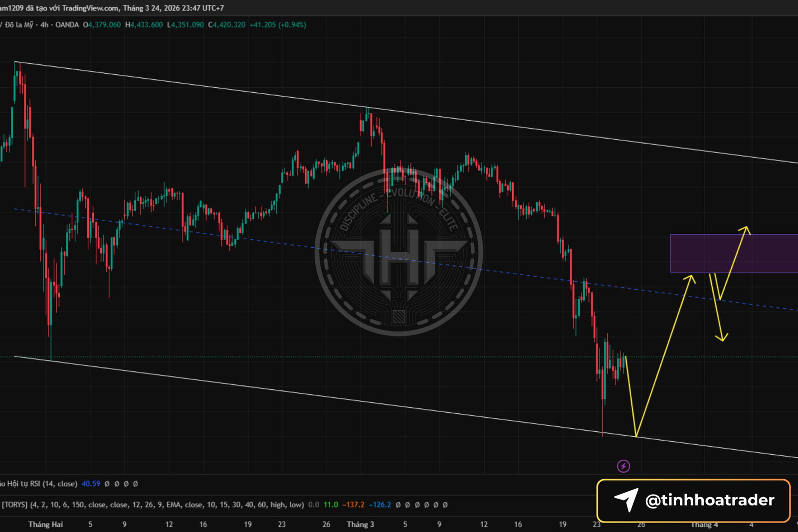Click the THF circular watermark logo
Screen dimensions: 798x532
[399, 252]
